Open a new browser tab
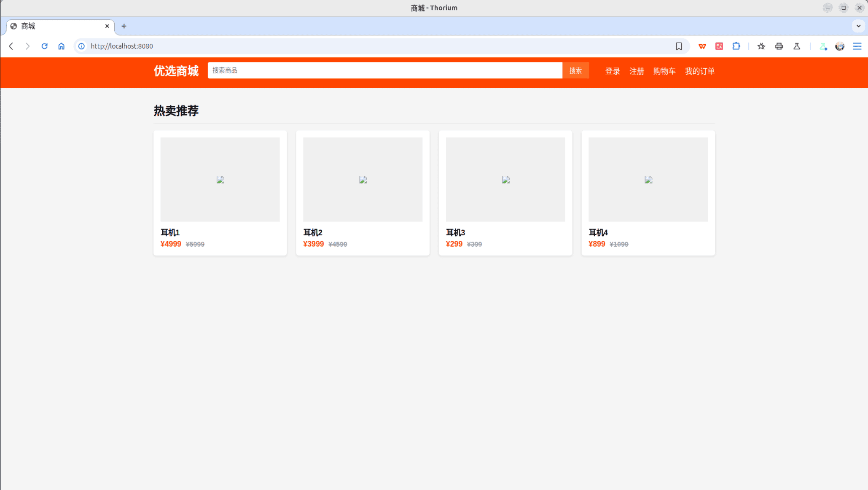Image resolution: width=868 pixels, height=490 pixels. tap(124, 26)
